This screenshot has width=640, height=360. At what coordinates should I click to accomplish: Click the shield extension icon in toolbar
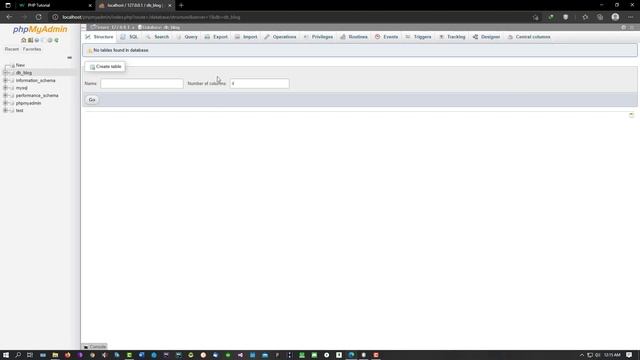[566, 17]
